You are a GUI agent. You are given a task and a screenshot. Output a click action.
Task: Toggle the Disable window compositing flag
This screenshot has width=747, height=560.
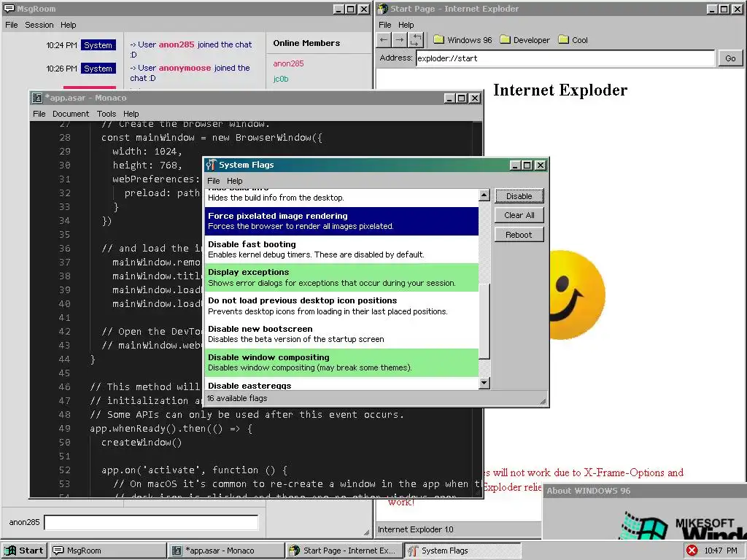point(341,362)
